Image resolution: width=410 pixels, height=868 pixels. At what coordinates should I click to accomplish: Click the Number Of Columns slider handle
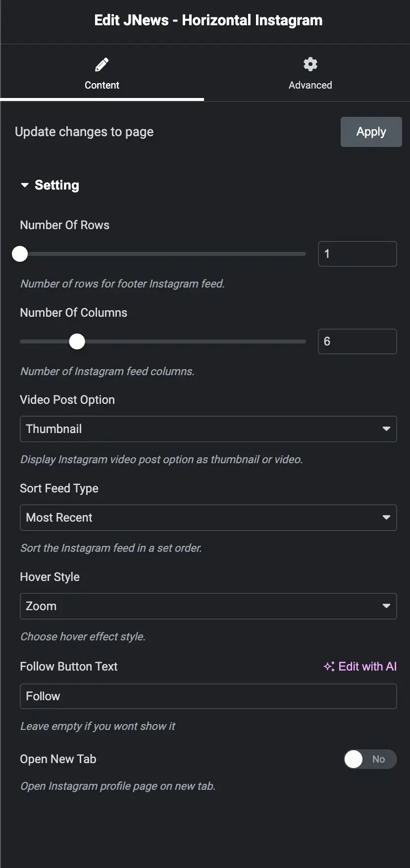77,341
